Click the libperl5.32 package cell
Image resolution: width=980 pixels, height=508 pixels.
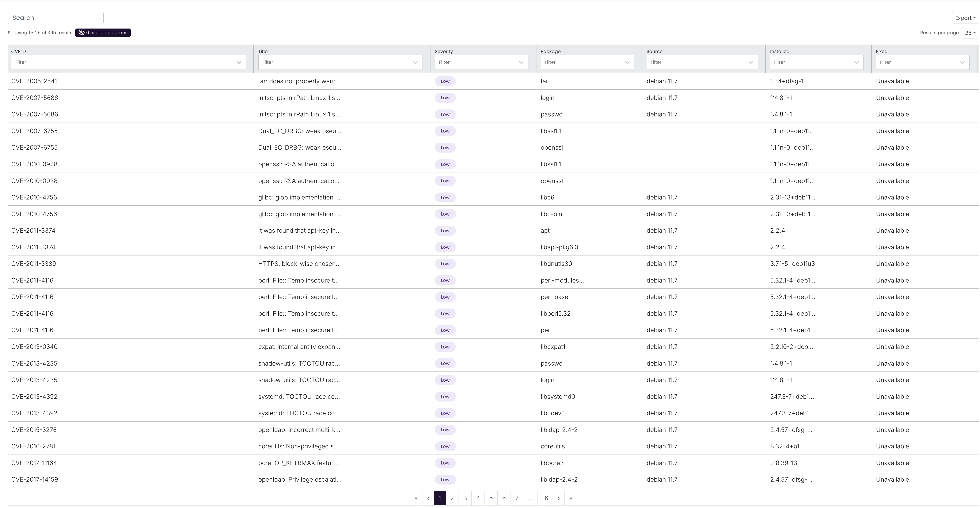tap(555, 313)
